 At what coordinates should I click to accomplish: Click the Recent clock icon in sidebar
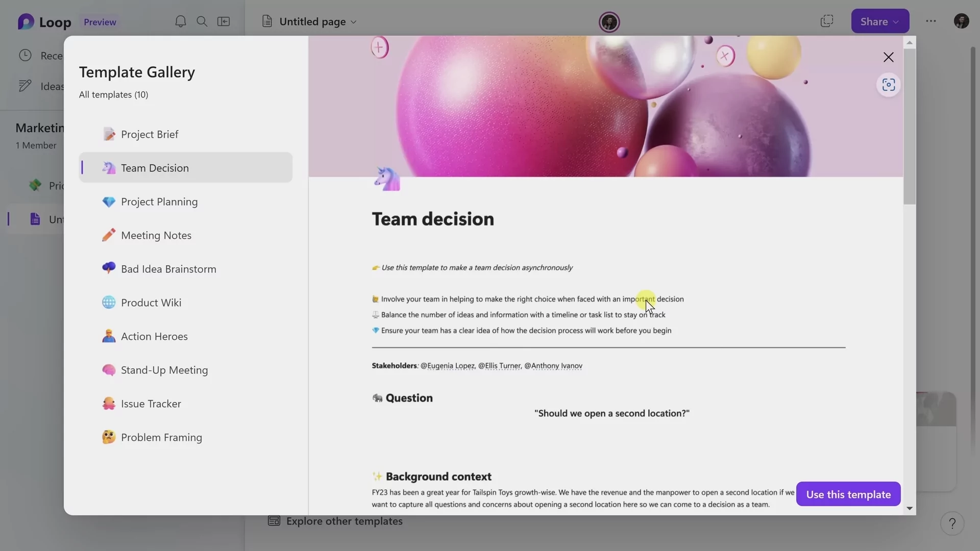(x=25, y=55)
